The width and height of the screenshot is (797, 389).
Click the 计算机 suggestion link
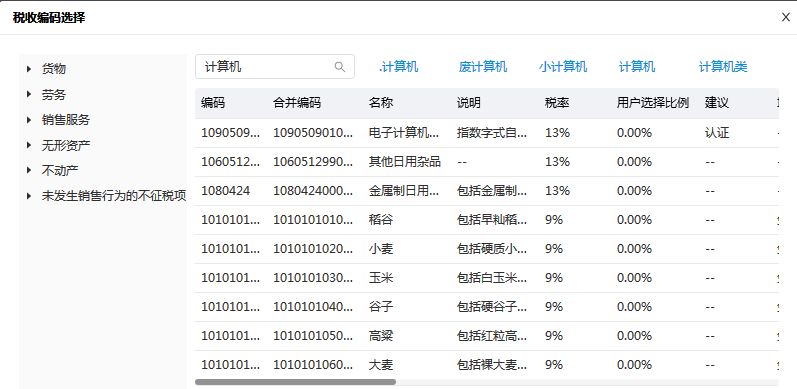(x=637, y=67)
